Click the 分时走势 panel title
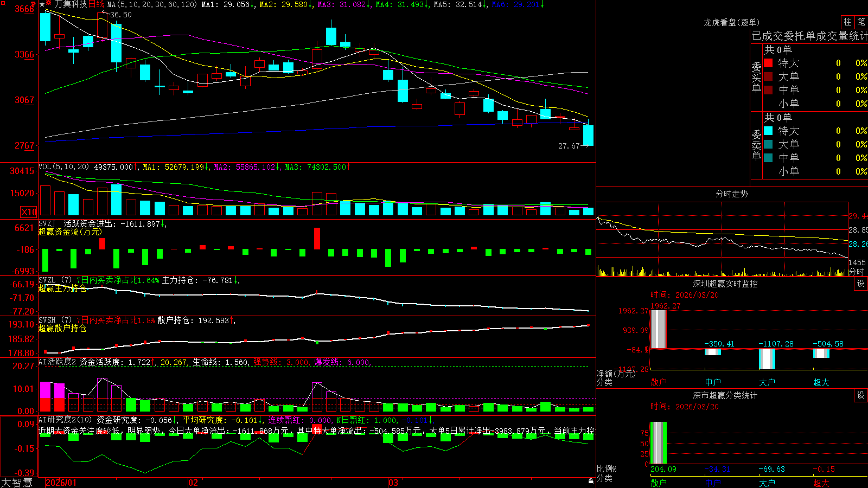 pos(731,194)
